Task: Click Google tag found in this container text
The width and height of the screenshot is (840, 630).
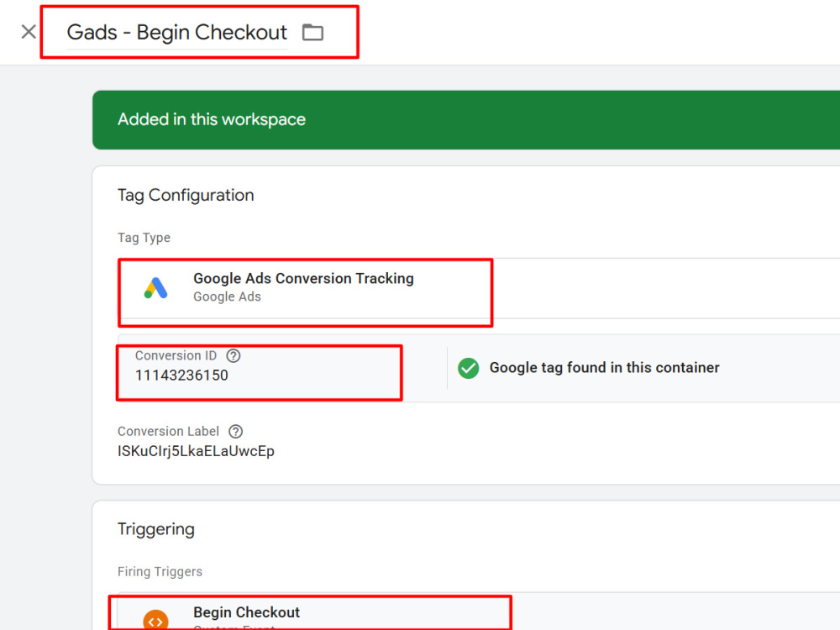Action: point(604,368)
